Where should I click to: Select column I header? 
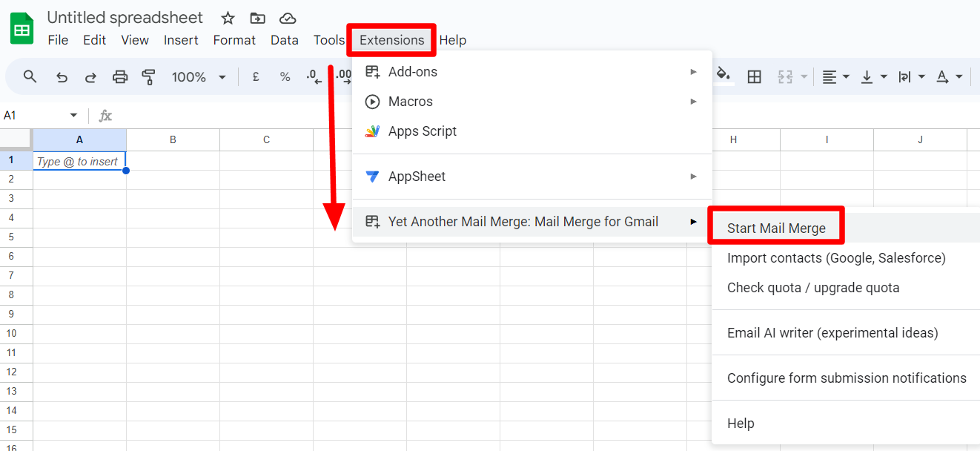point(827,139)
